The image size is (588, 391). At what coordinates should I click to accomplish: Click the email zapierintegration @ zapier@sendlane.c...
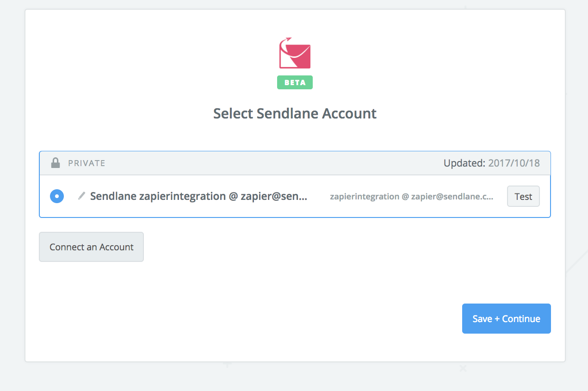(x=412, y=196)
